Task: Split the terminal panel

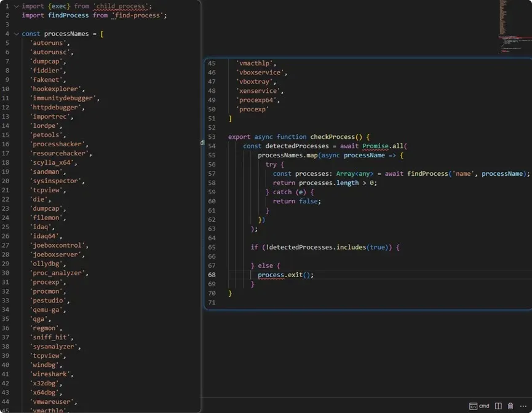Action: pos(498,406)
